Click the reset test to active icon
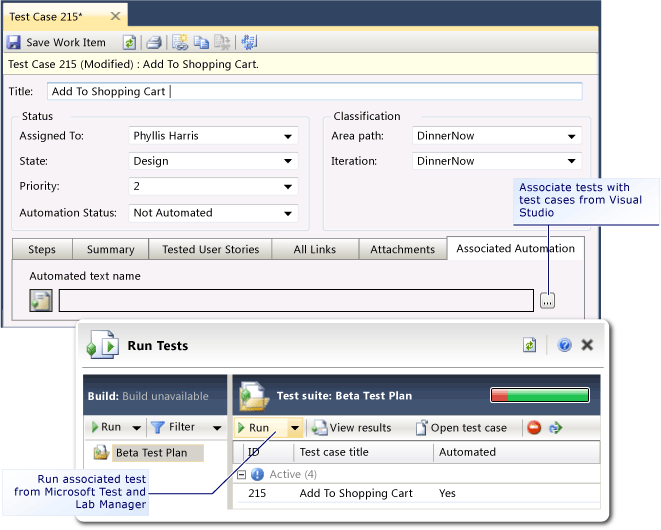Image resolution: width=661 pixels, height=530 pixels. 556,428
